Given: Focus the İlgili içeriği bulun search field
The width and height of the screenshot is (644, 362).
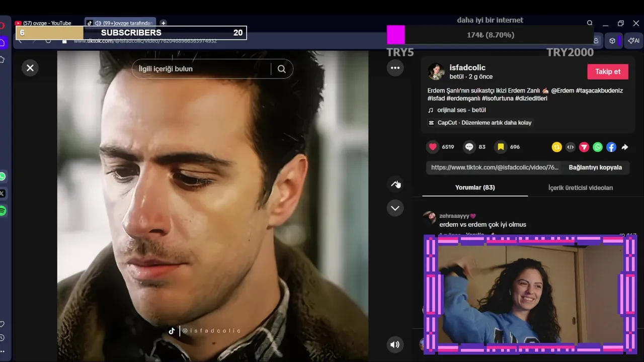Looking at the screenshot, I should 201,69.
